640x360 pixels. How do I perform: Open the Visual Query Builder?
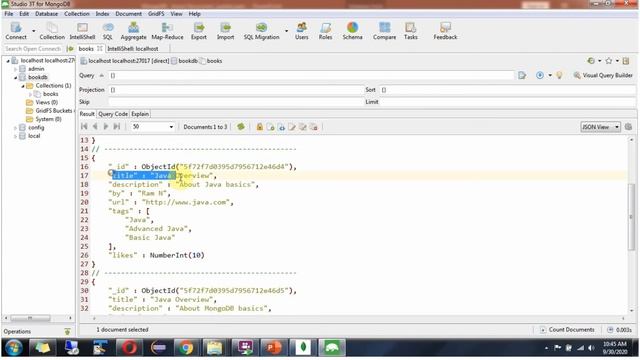click(603, 75)
